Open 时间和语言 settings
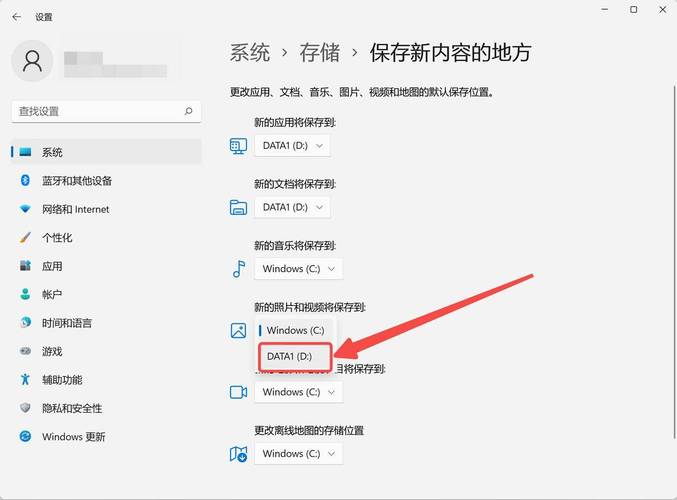 (106, 323)
